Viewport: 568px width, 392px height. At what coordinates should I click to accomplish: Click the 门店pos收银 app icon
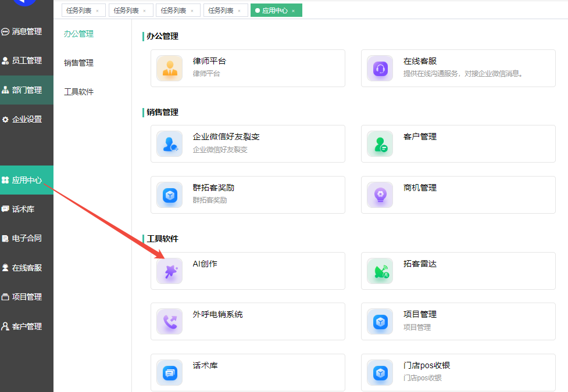pos(380,373)
